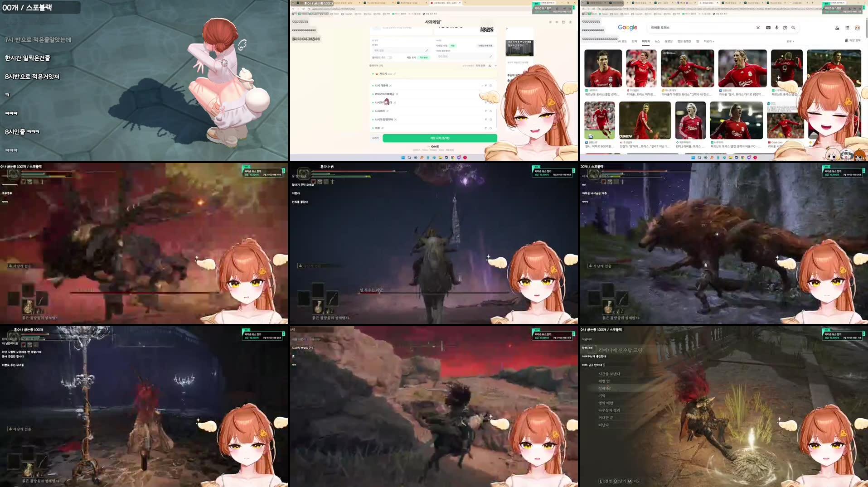This screenshot has width=868, height=487.
Task: Click the '나가기' leave button in 사과게임
Action: tap(375, 138)
